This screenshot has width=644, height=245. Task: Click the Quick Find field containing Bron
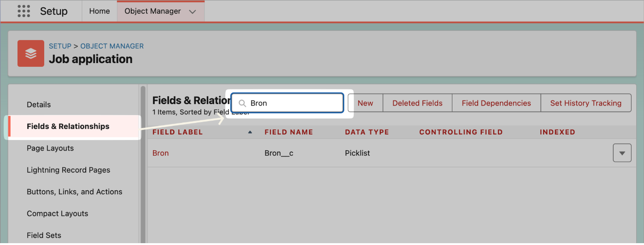(x=287, y=103)
